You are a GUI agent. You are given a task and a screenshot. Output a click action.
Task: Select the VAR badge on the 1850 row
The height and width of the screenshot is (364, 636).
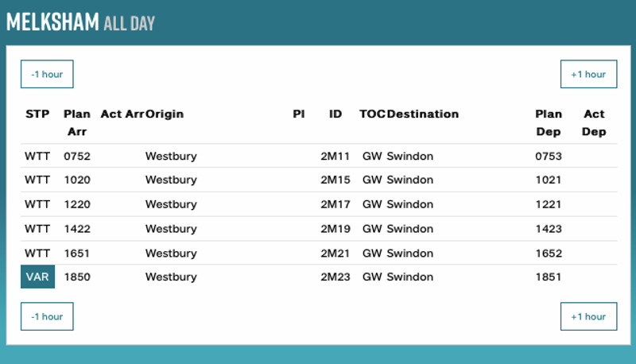coord(37,277)
